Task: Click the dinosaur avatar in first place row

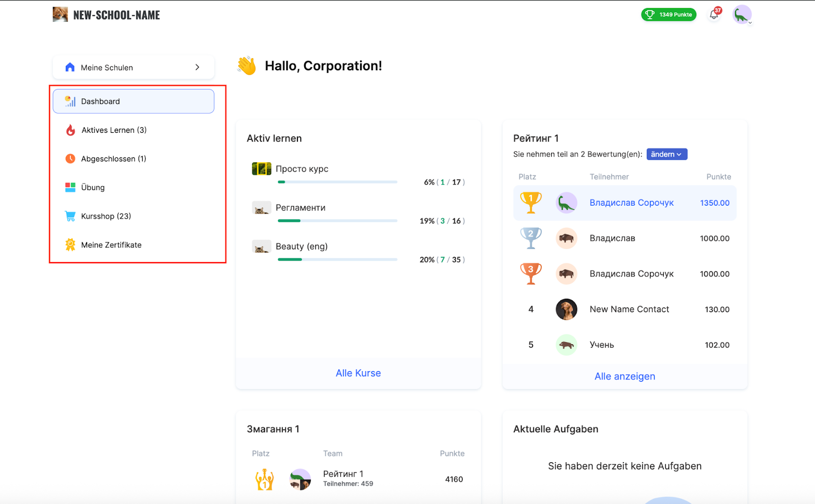Action: 566,203
